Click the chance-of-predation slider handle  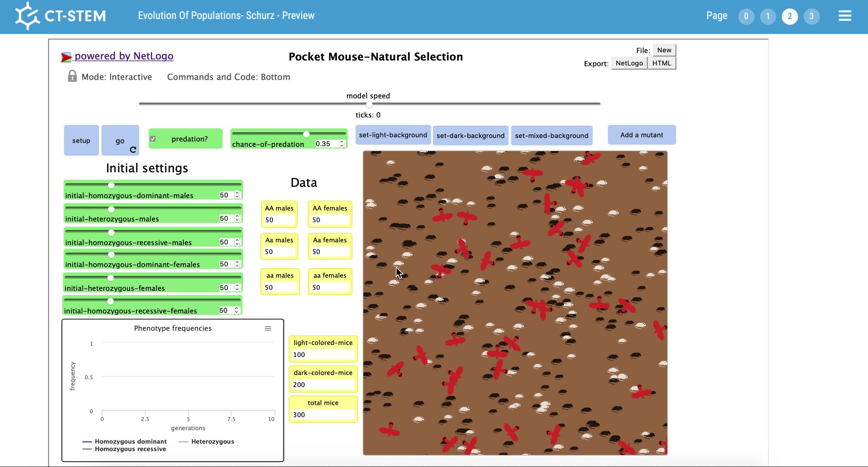click(x=306, y=134)
